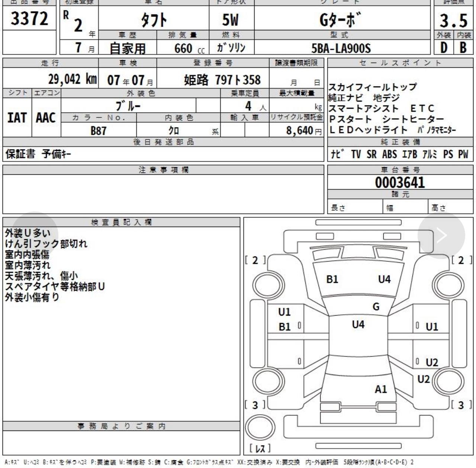Select the vehicle history 自家用
The width and height of the screenshot is (476, 468).
[x=128, y=48]
